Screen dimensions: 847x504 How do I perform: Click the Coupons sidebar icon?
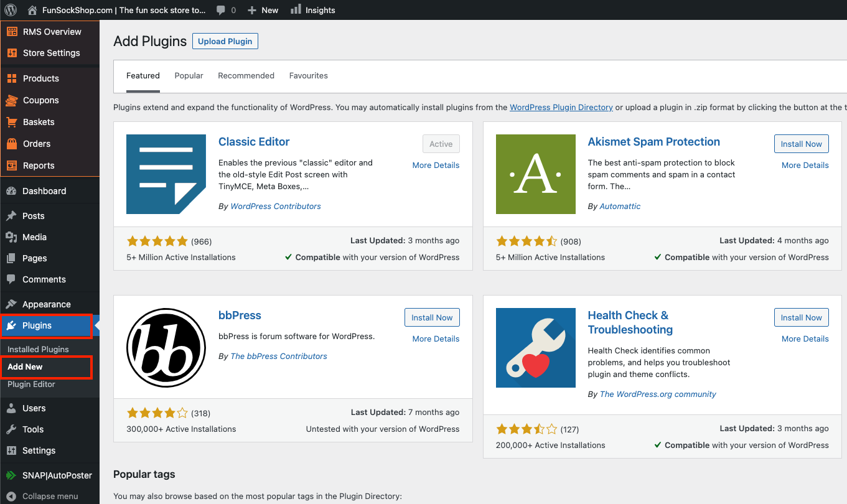pos(12,100)
